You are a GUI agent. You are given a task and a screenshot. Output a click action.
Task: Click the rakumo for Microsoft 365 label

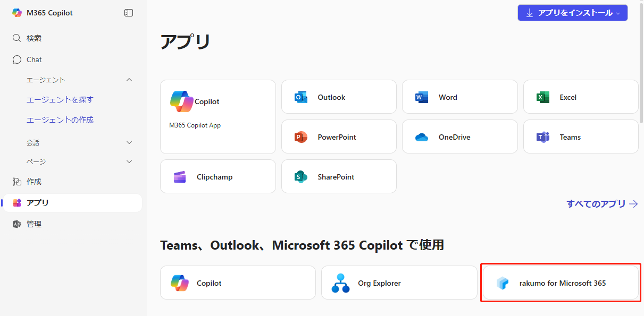[563, 283]
